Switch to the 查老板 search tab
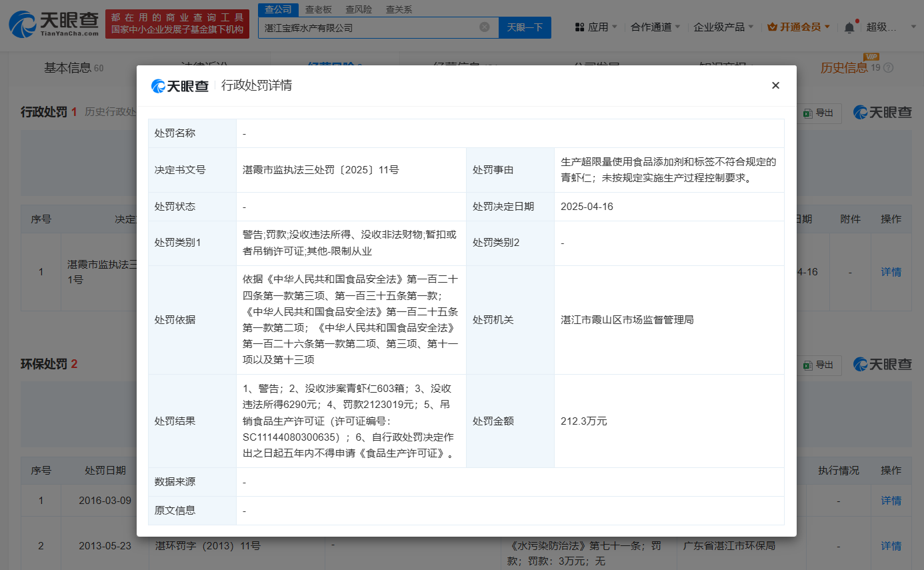The height and width of the screenshot is (570, 924). click(319, 9)
